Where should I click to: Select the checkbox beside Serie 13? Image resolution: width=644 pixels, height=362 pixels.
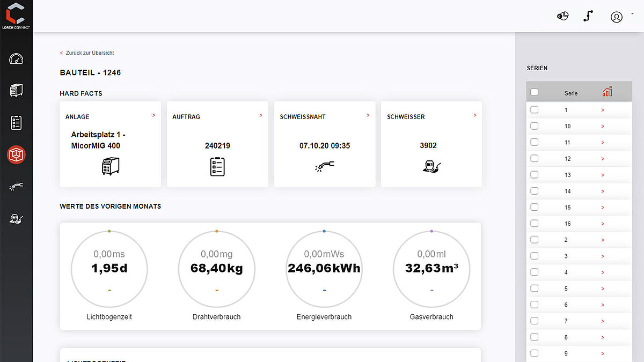pos(534,174)
